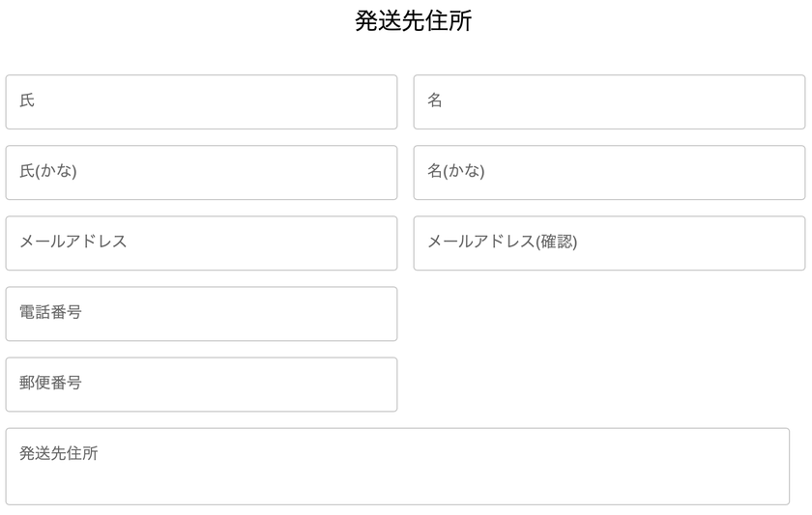
Task: Click the メールアドレス placeholder text
Action: click(x=73, y=242)
